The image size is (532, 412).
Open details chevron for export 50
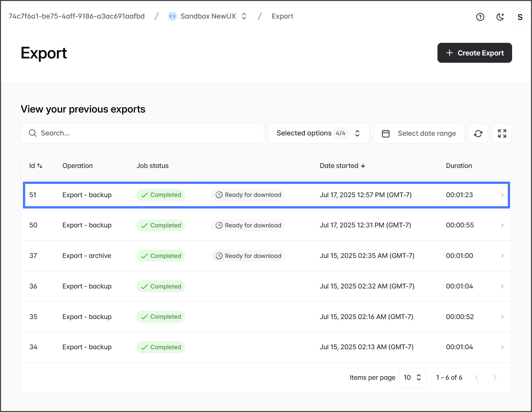(502, 225)
